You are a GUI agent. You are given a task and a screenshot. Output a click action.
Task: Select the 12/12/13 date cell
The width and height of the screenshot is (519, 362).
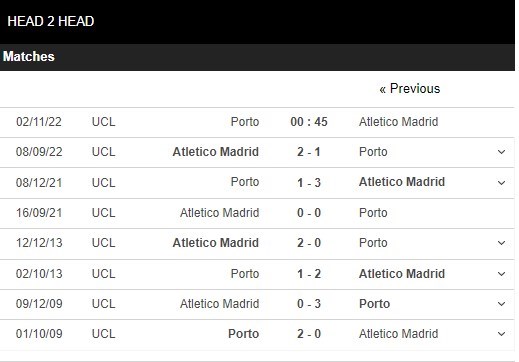(x=39, y=243)
